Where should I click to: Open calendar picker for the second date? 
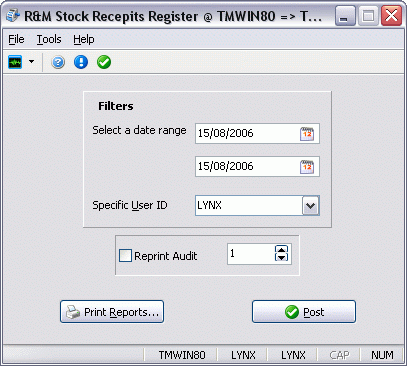(x=307, y=167)
